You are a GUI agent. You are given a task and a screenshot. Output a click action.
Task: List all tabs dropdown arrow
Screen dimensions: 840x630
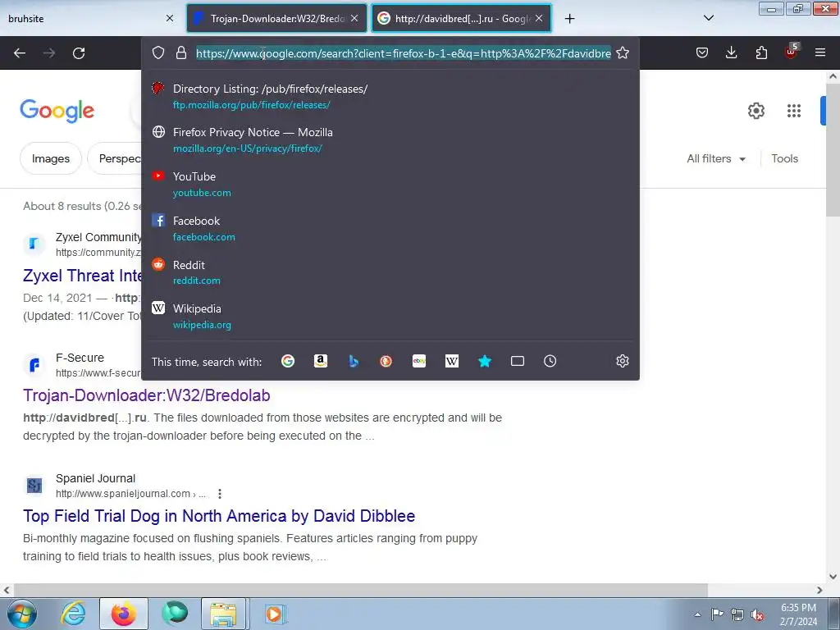point(708,18)
